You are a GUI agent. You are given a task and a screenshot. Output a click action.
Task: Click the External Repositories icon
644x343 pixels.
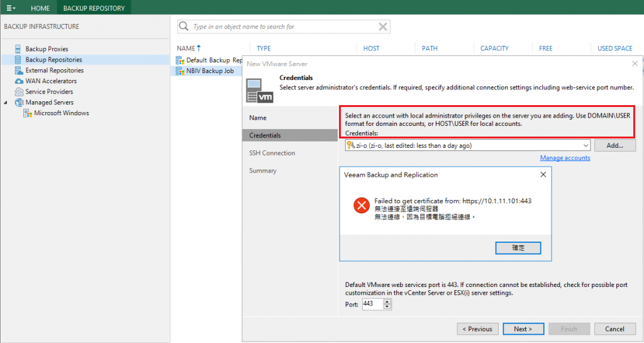(x=18, y=70)
